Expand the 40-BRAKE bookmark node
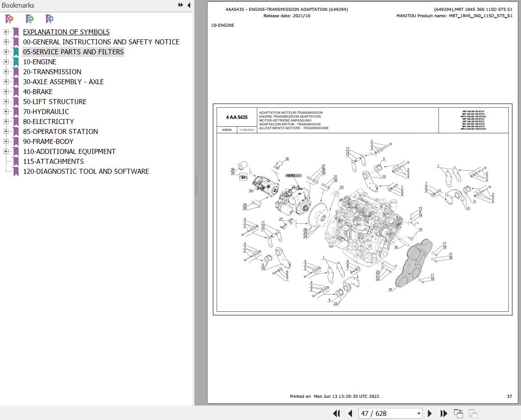521x420 pixels. (5, 91)
